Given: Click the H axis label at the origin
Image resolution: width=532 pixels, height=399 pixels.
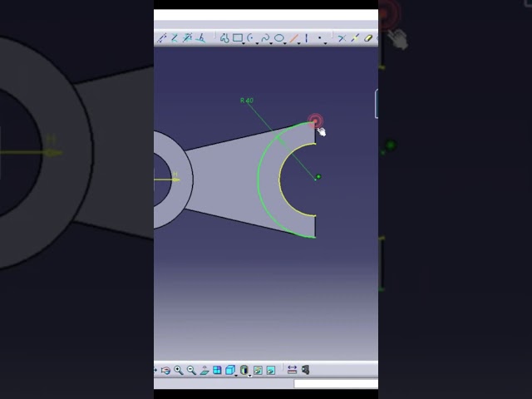Looking at the screenshot, I should (175, 174).
